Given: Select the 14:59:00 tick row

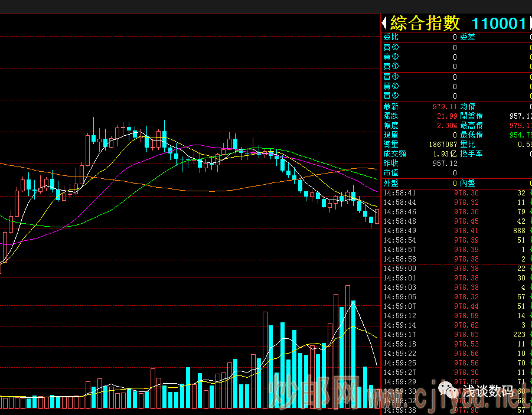Looking at the screenshot, I should [x=455, y=269].
